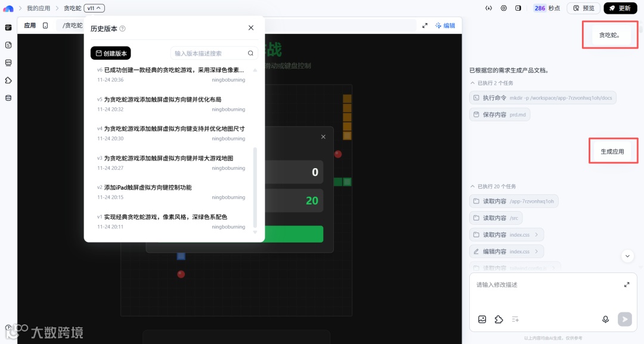This screenshot has width=644, height=344.
Task: Click the upload image icon in chat input
Action: coord(482,320)
